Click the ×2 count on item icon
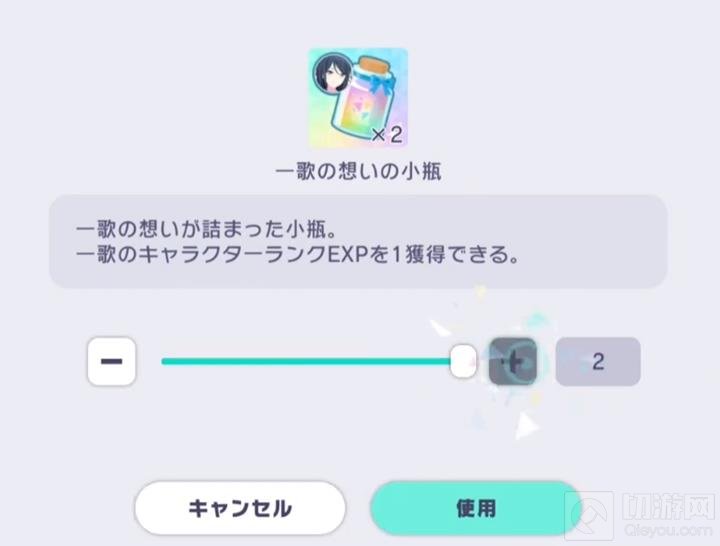 387,135
